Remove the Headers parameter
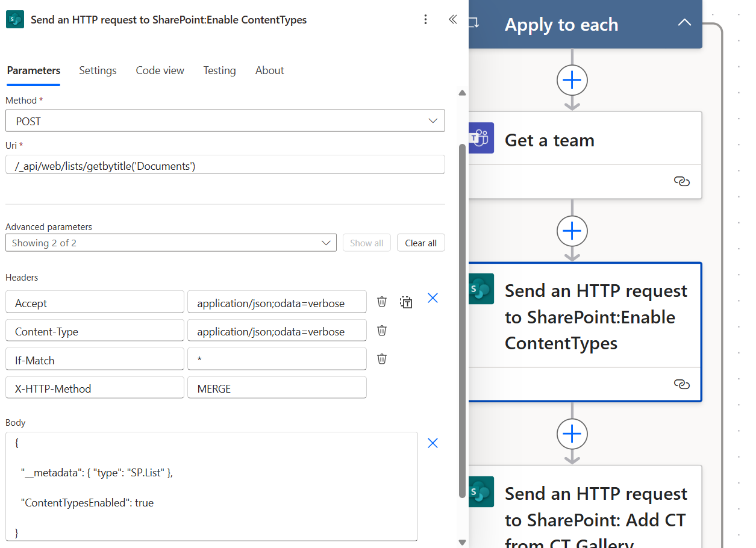The image size is (756, 548). pos(433,298)
